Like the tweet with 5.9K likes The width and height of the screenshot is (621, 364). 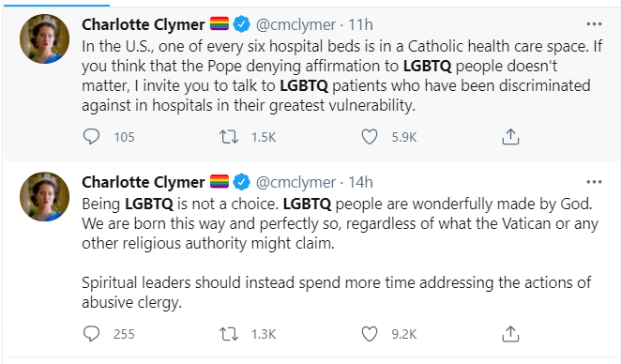(x=370, y=137)
